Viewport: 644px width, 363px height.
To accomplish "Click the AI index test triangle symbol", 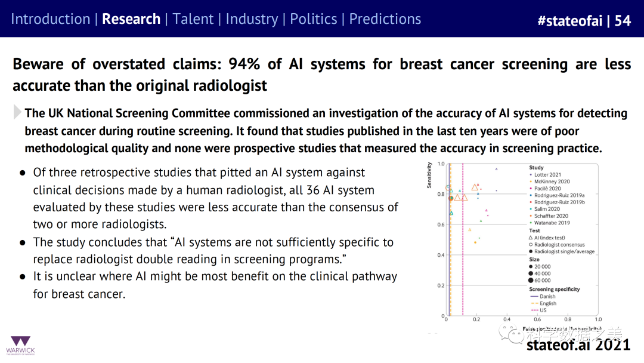I will coord(531,238).
